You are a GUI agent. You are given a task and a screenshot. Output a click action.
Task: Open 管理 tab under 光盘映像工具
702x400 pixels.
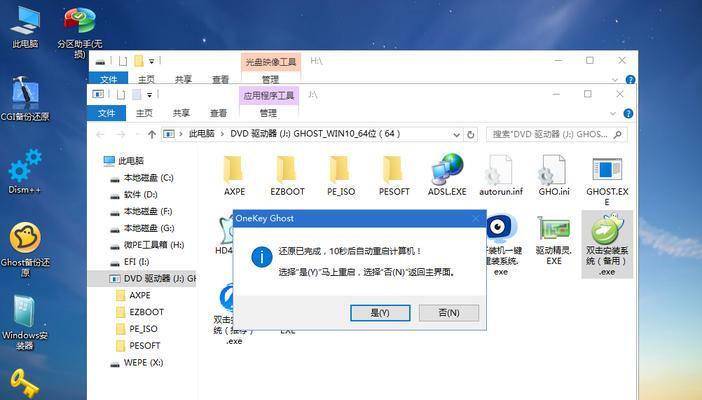[x=270, y=79]
